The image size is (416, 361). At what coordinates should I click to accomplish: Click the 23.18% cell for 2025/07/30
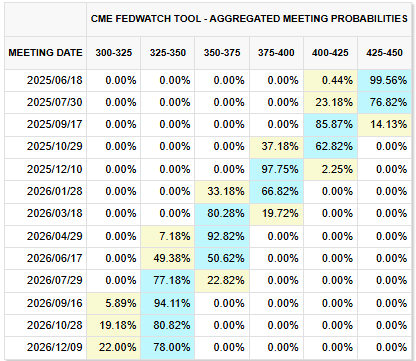point(330,102)
